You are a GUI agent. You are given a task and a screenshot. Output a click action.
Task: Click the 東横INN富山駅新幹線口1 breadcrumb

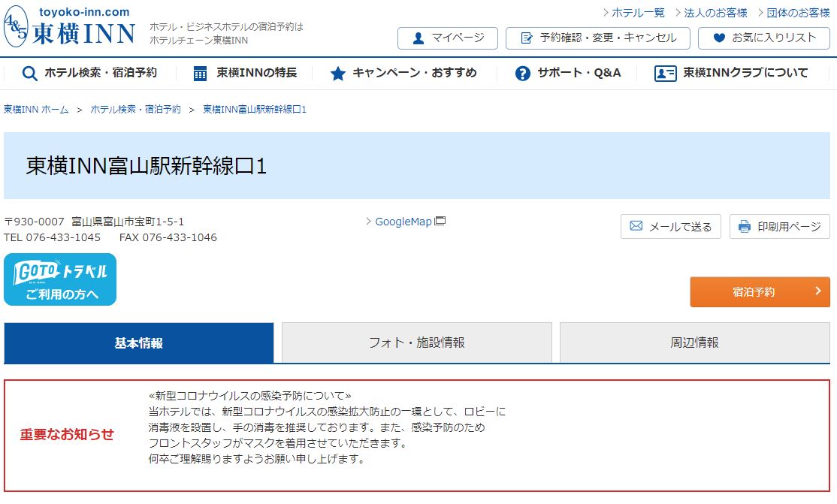[255, 110]
